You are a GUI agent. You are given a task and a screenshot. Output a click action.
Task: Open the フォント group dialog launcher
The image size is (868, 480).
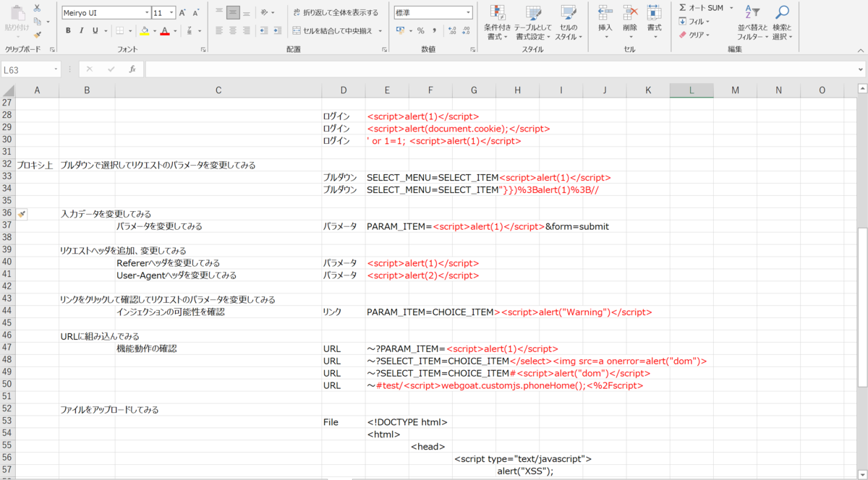pyautogui.click(x=203, y=49)
